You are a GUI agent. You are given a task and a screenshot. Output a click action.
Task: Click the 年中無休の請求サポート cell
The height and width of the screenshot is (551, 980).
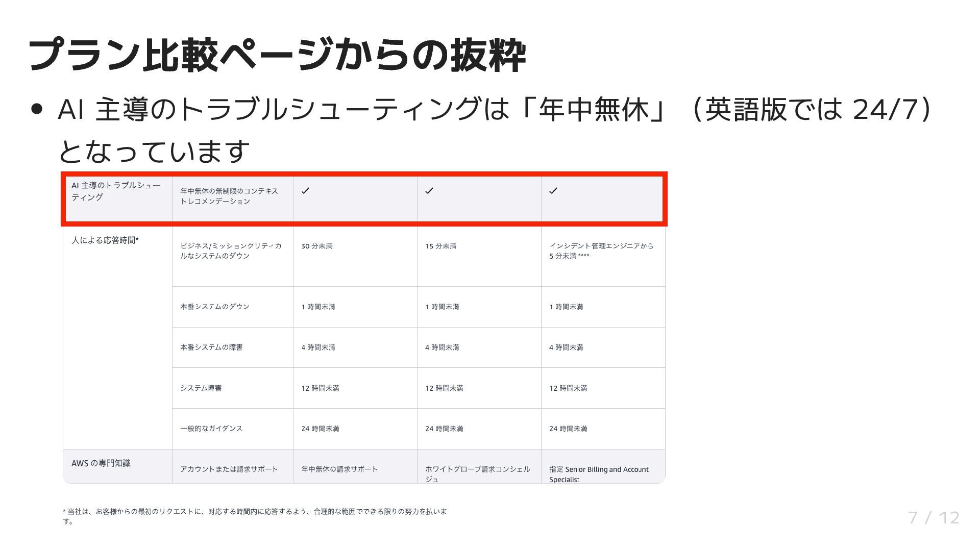click(x=339, y=469)
